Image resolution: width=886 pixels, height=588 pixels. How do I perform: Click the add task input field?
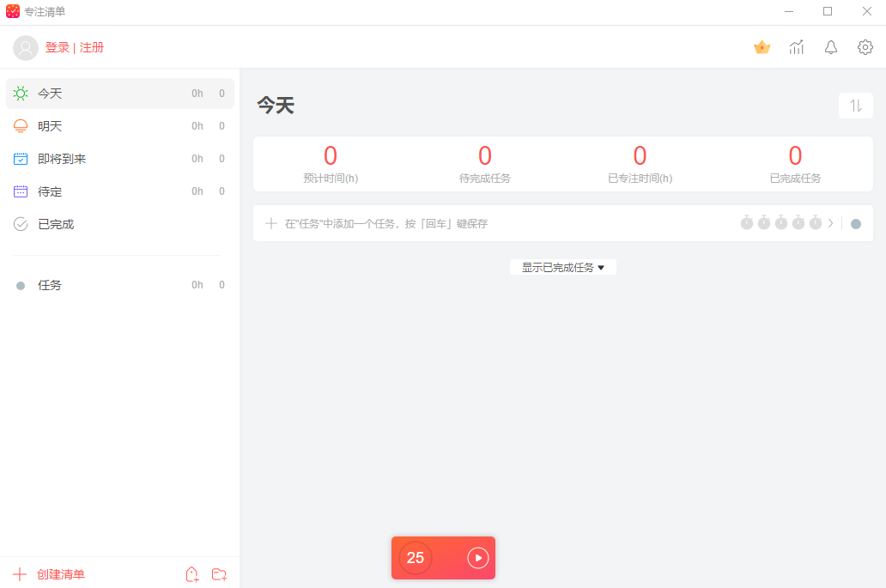[563, 224]
